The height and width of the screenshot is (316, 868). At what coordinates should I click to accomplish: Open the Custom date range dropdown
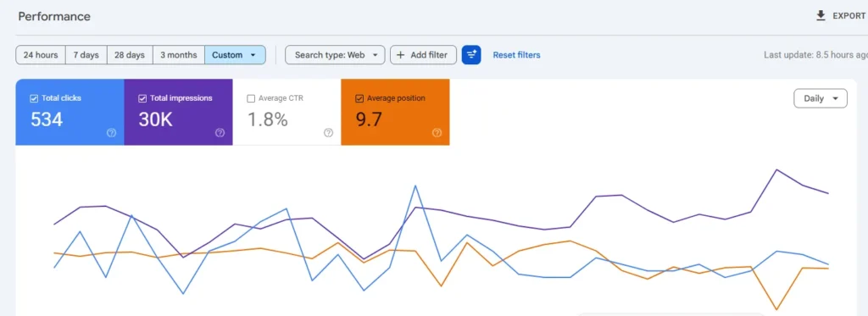(235, 55)
